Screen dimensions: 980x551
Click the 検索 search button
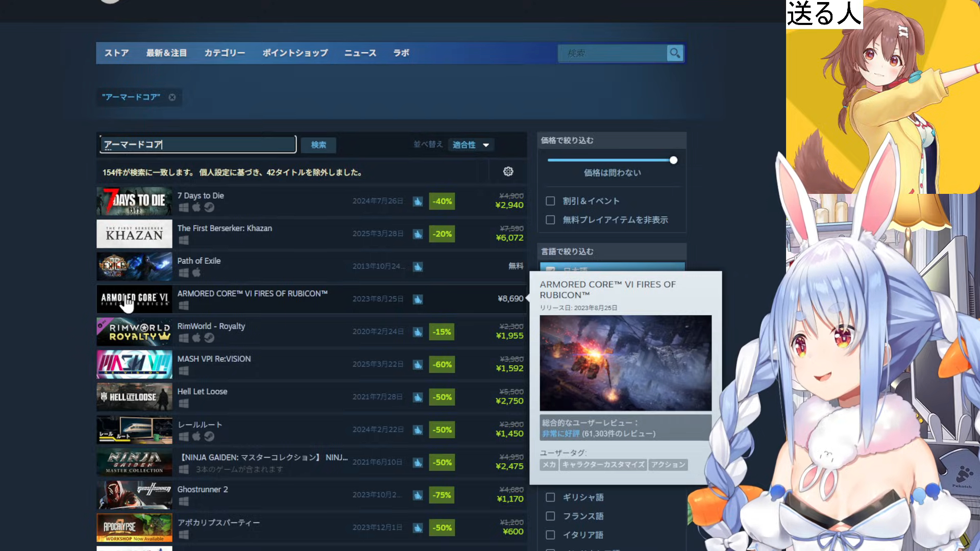point(318,145)
